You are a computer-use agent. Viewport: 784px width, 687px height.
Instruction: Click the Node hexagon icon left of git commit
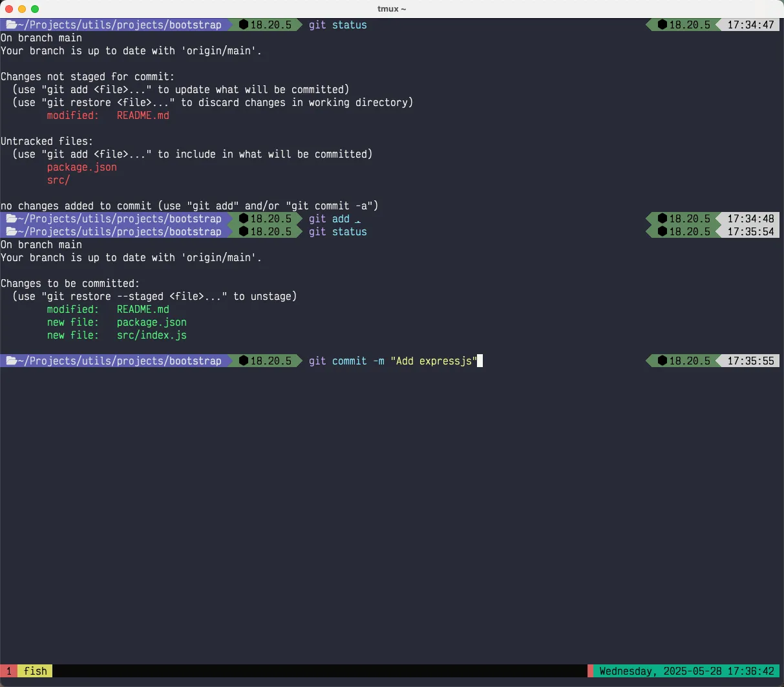coord(244,361)
